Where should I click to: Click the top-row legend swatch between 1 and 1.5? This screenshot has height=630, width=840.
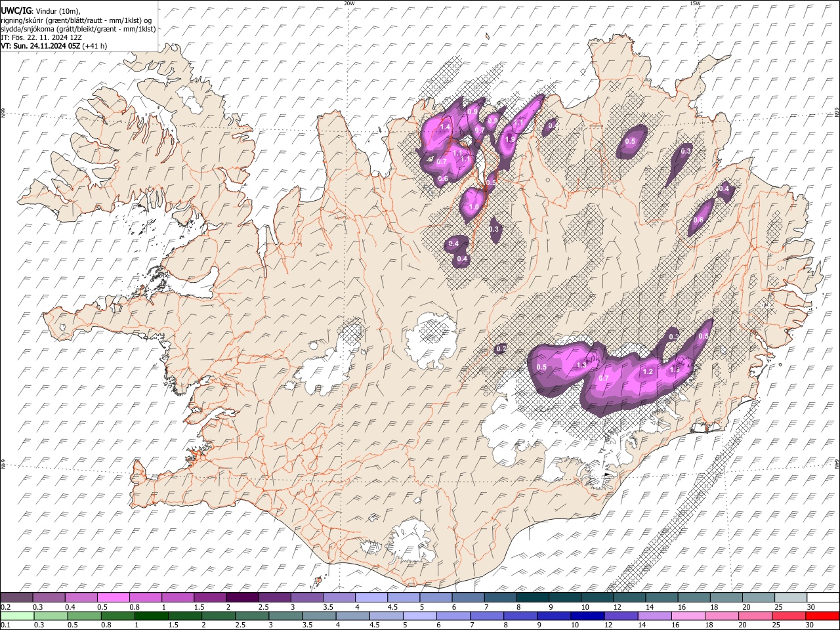(178, 598)
